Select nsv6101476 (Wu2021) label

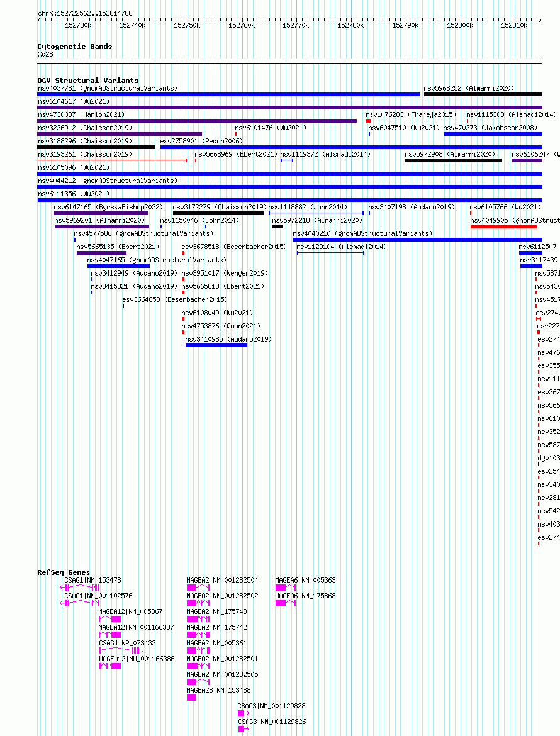point(271,128)
